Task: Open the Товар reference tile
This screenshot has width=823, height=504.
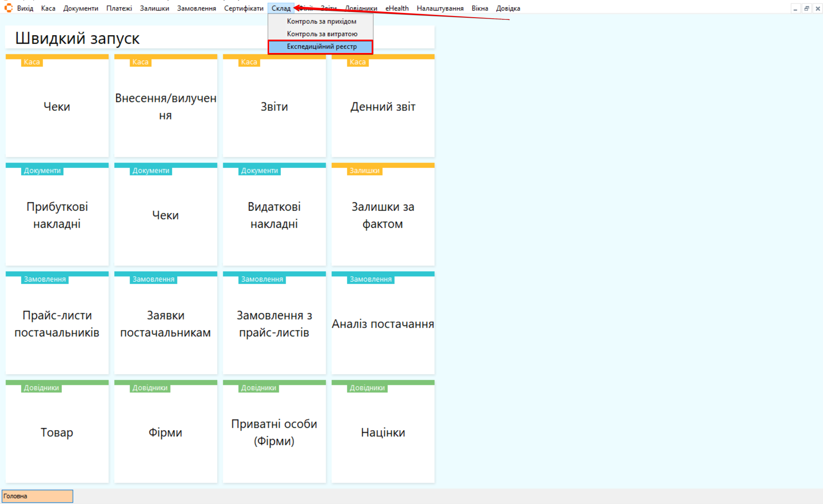Action: tap(57, 432)
